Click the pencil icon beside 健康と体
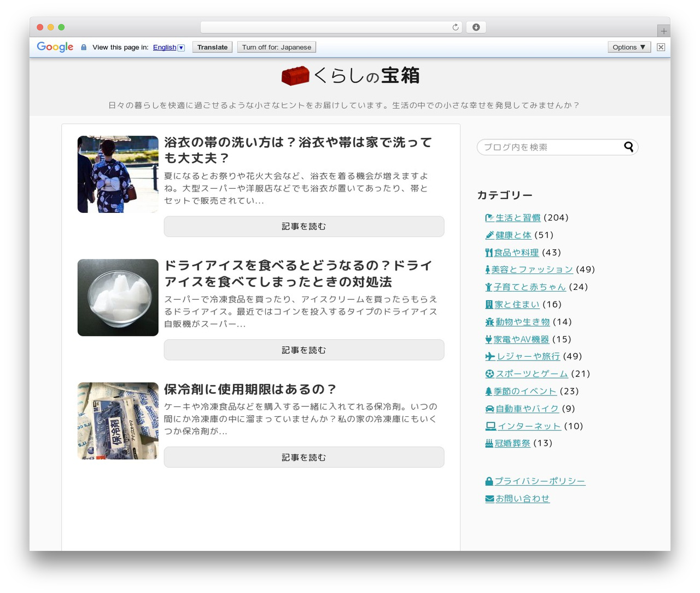Viewport: 700px width, 593px height. point(489,235)
